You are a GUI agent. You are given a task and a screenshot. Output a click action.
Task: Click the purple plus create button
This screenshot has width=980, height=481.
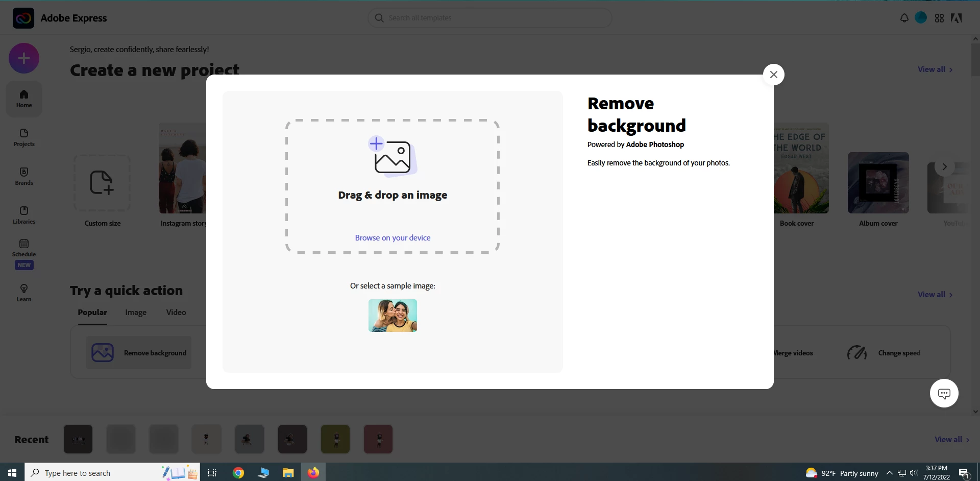pos(24,58)
